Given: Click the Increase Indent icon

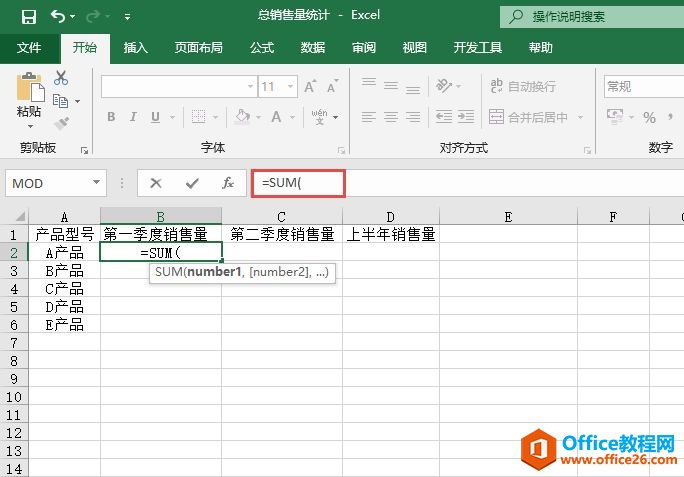Looking at the screenshot, I should [x=466, y=117].
